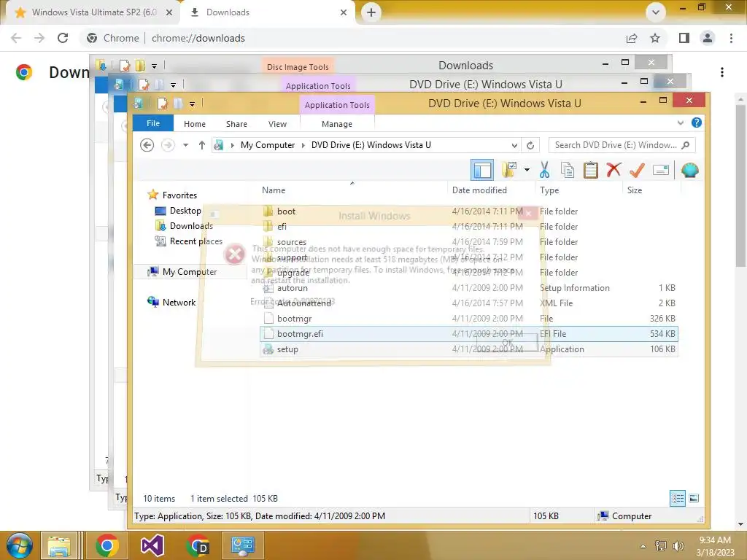Bookmark this page with star icon
This screenshot has height=560, width=747.
pyautogui.click(x=655, y=38)
